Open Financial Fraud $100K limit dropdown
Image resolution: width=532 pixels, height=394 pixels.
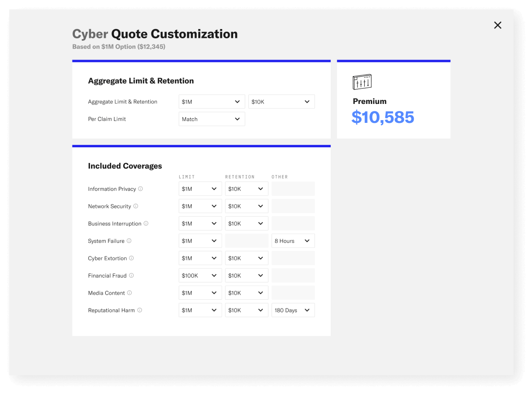200,275
